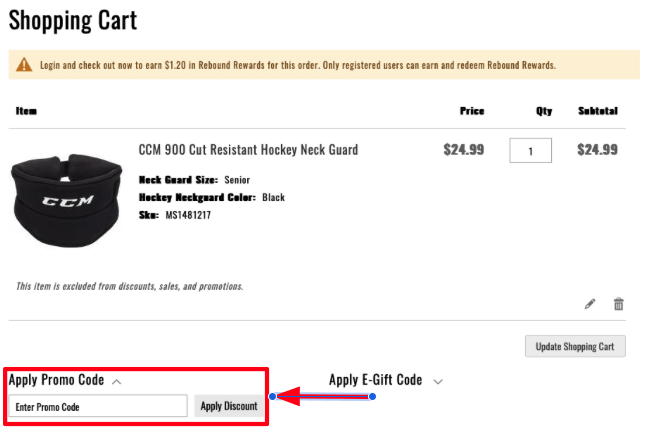Collapse Apply Promo Code with the up chevron
The height and width of the screenshot is (433, 648).
(117, 381)
